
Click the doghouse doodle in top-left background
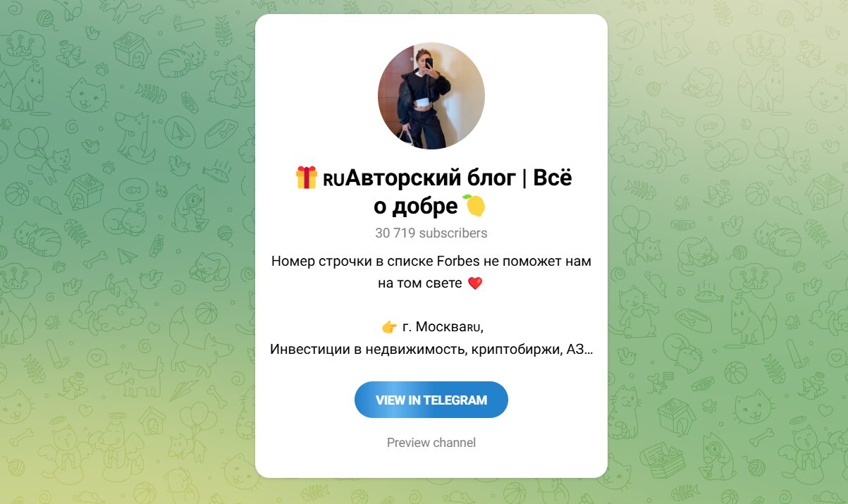(133, 49)
